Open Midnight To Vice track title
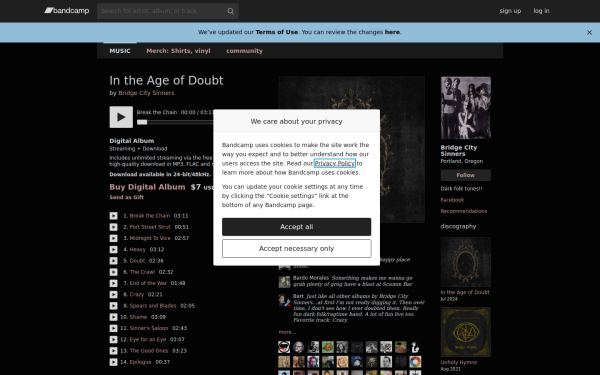Image resolution: width=600 pixels, height=375 pixels. [150, 238]
